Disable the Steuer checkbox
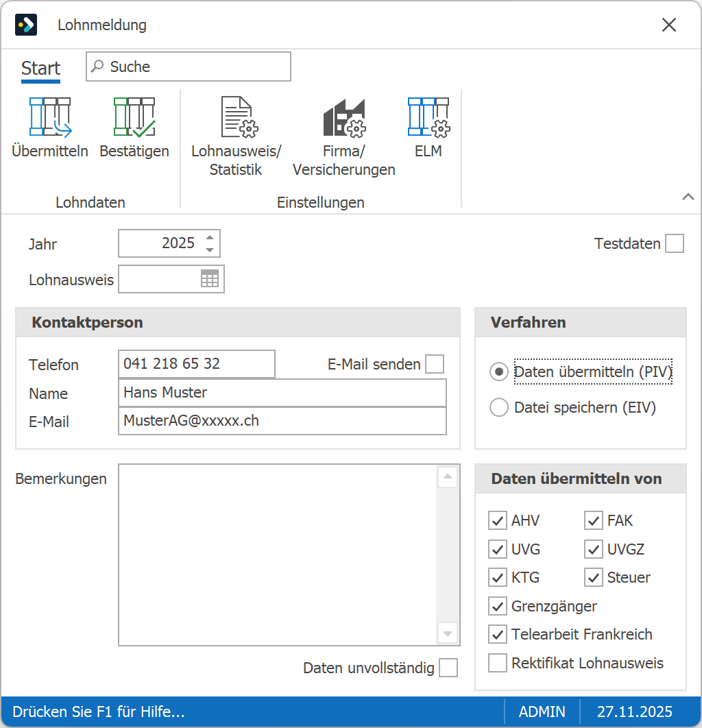The width and height of the screenshot is (702, 728). 594,578
